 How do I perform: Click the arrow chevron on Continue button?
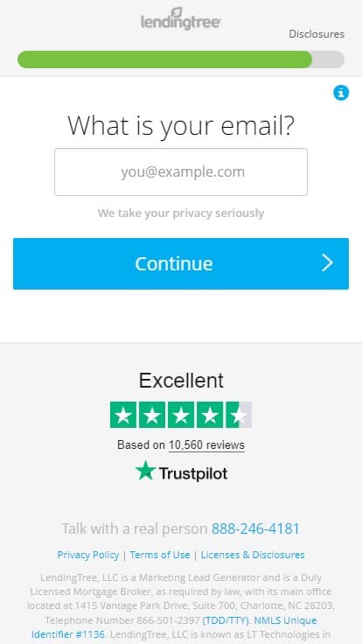(327, 263)
